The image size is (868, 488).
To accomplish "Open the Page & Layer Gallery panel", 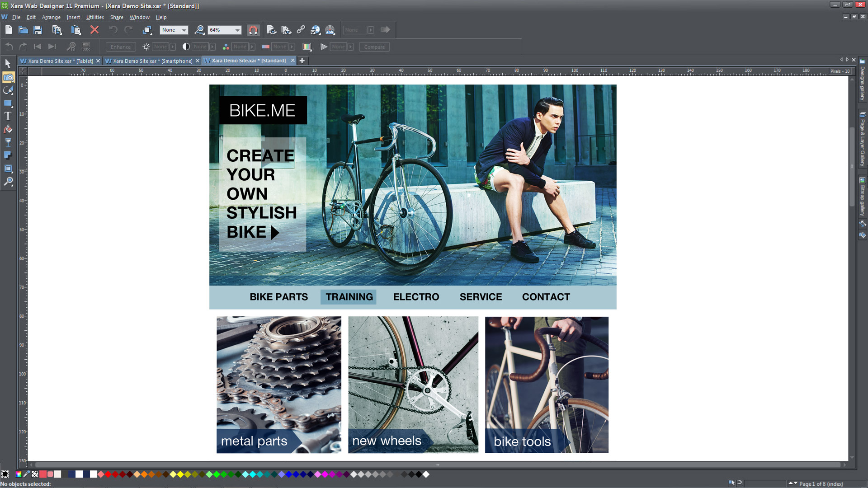I will (862, 140).
